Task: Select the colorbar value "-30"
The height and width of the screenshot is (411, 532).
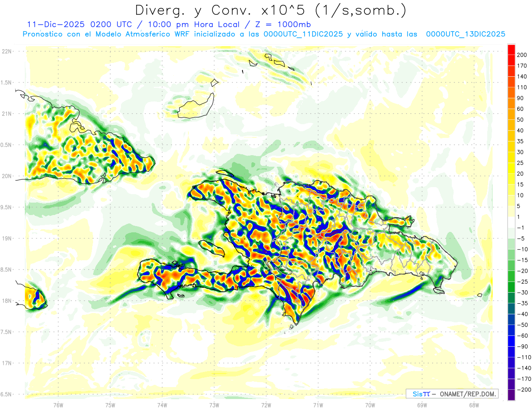Action: point(522,293)
